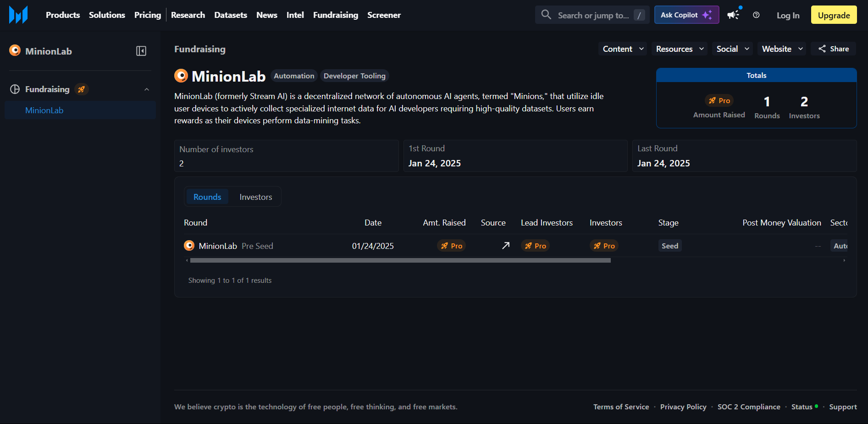
Task: Open the Website dropdown
Action: [781, 49]
